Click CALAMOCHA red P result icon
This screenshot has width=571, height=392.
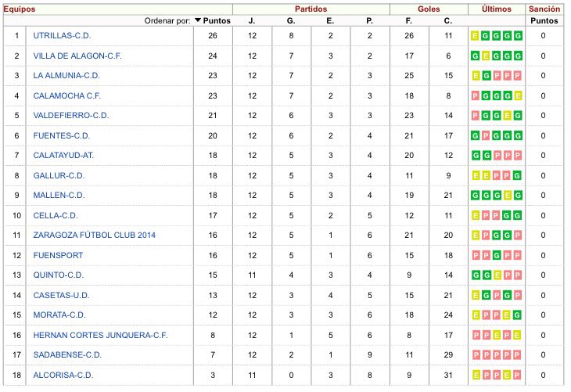(476, 95)
